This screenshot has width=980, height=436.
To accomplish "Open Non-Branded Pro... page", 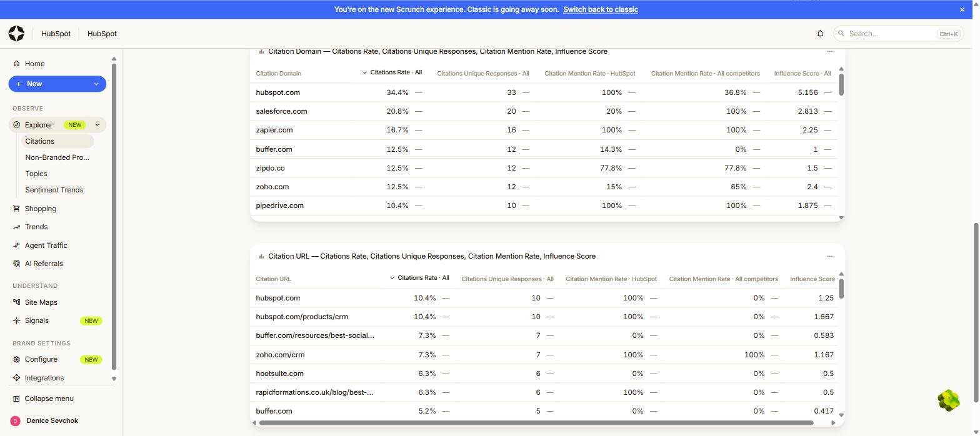I will pyautogui.click(x=57, y=157).
